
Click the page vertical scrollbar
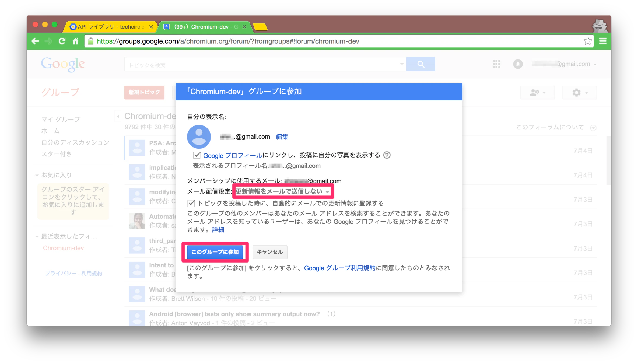point(608,160)
